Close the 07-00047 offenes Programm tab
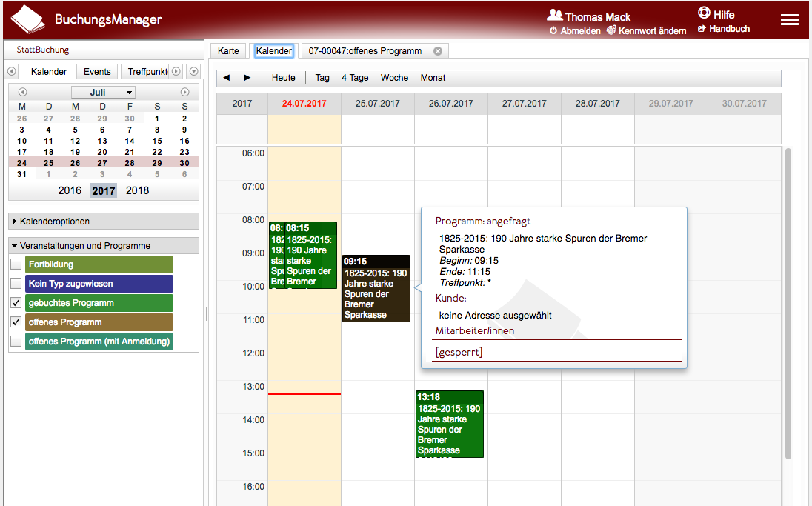This screenshot has height=506, width=812. point(438,51)
